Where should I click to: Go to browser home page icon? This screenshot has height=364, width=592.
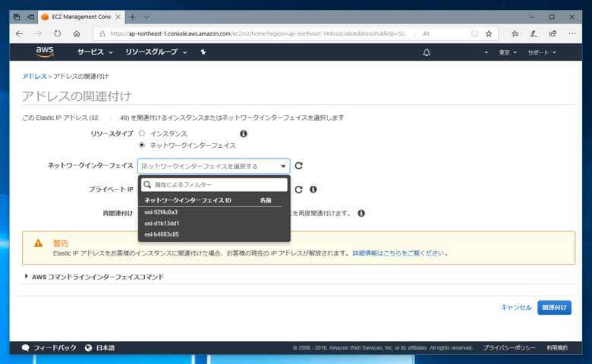click(x=77, y=33)
